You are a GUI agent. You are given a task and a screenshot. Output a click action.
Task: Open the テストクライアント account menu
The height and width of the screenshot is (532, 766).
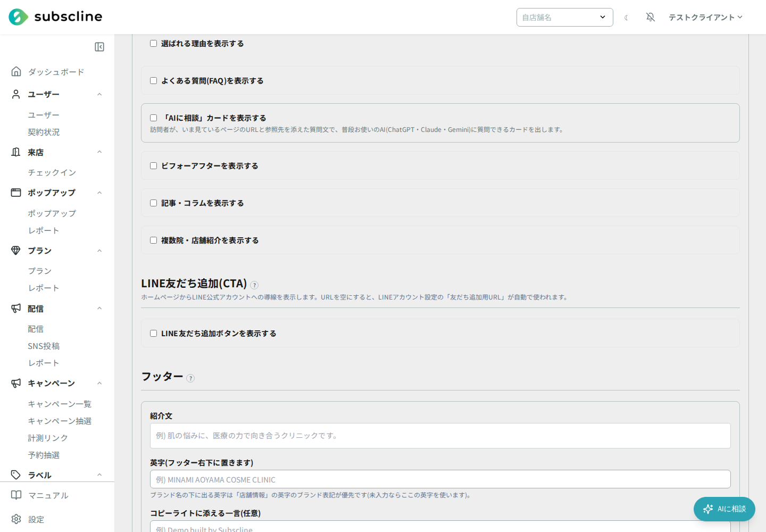point(705,17)
